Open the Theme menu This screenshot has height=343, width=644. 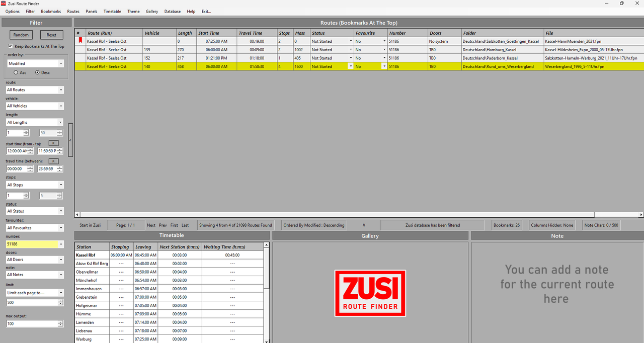tap(133, 11)
